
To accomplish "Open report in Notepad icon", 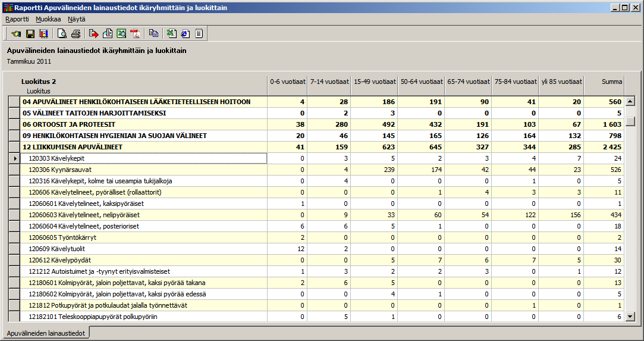I will coord(199,34).
